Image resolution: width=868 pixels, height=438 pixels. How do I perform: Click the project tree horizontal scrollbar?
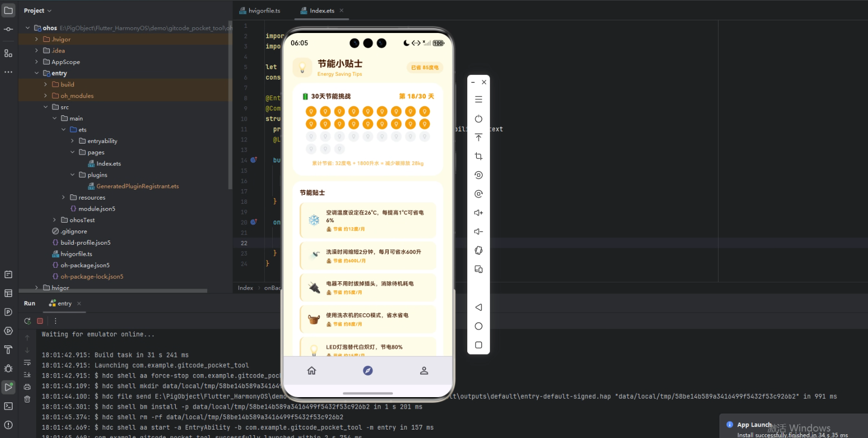(x=113, y=290)
